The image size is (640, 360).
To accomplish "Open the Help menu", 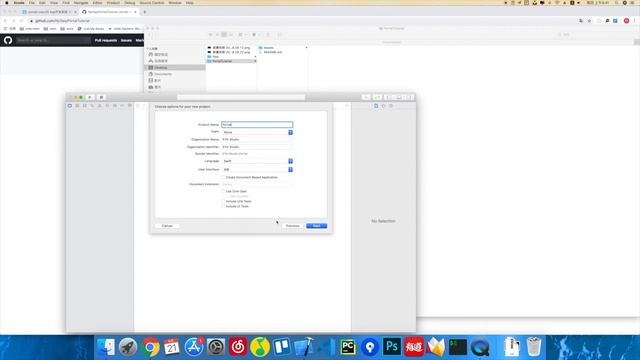I will click(x=190, y=3).
